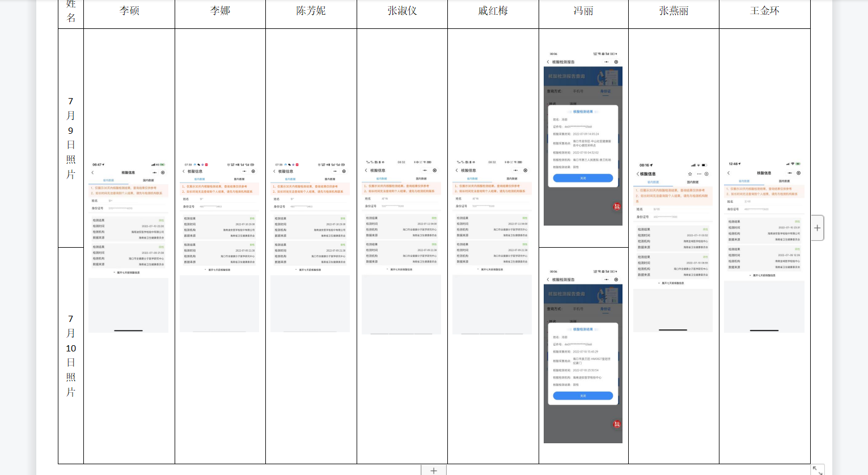Click the table resize handle at bottom-right corner
Image resolution: width=868 pixels, height=475 pixels.
pos(817,470)
